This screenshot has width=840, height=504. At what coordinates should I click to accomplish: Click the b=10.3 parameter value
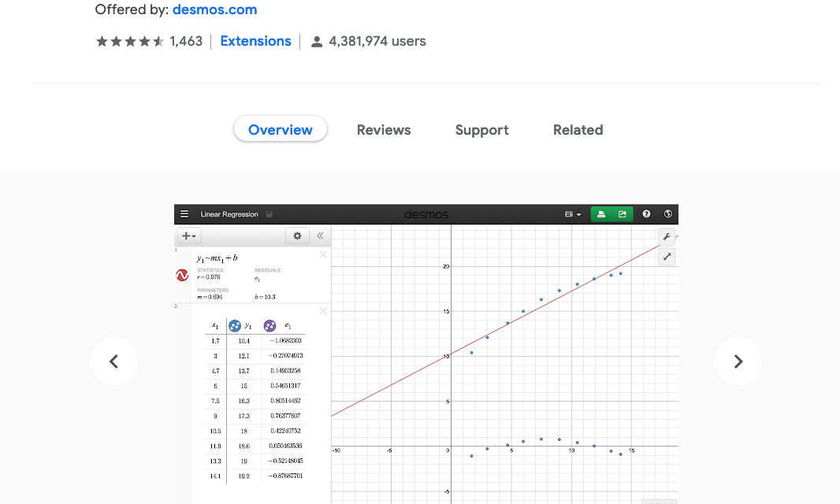[x=266, y=297]
